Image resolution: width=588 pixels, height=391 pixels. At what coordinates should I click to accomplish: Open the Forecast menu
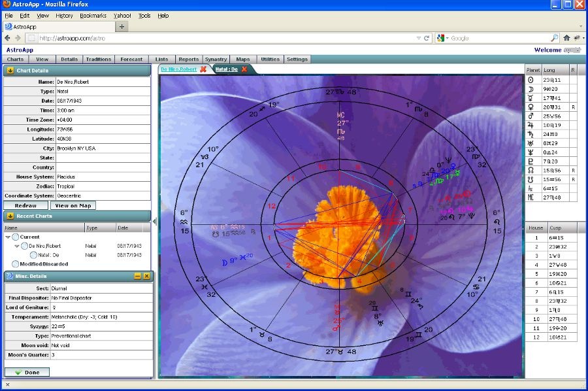click(131, 59)
